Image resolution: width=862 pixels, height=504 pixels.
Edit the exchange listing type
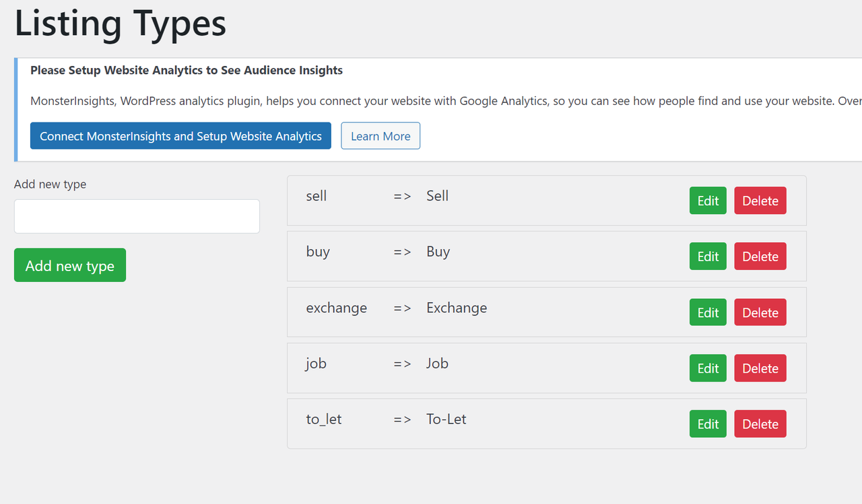pos(708,312)
